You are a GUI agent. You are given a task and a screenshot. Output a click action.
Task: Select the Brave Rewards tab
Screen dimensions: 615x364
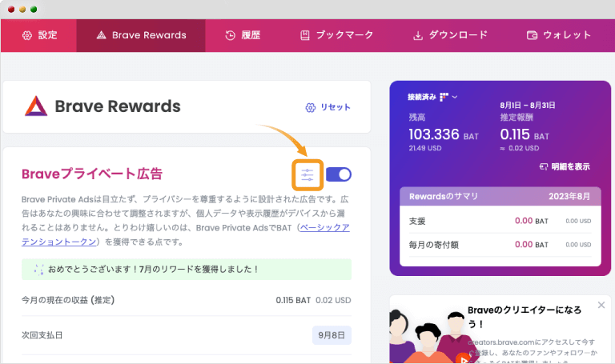[141, 35]
